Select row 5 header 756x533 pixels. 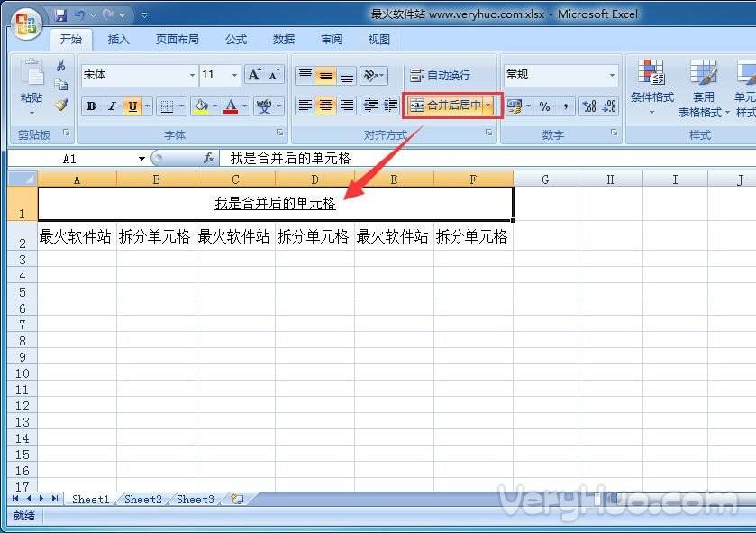coord(23,292)
